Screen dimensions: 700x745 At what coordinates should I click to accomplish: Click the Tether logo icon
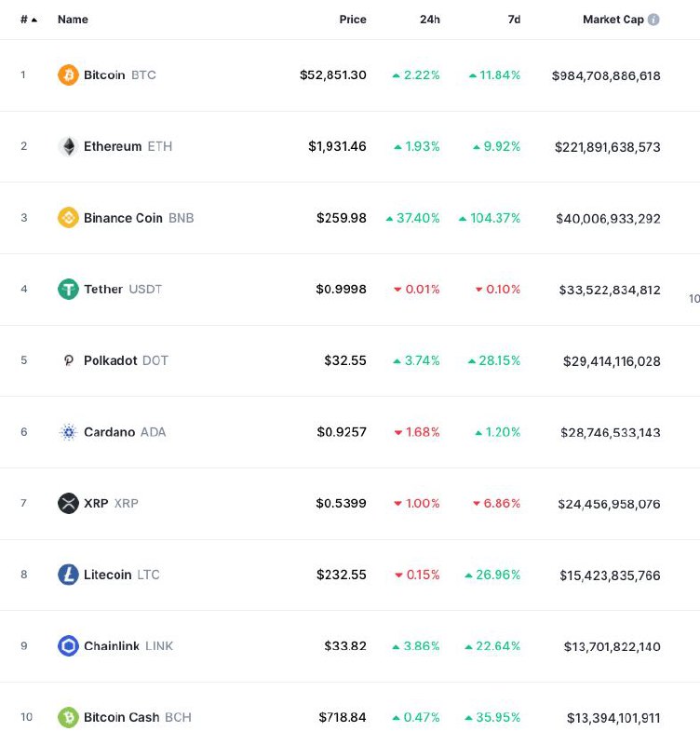click(x=68, y=290)
